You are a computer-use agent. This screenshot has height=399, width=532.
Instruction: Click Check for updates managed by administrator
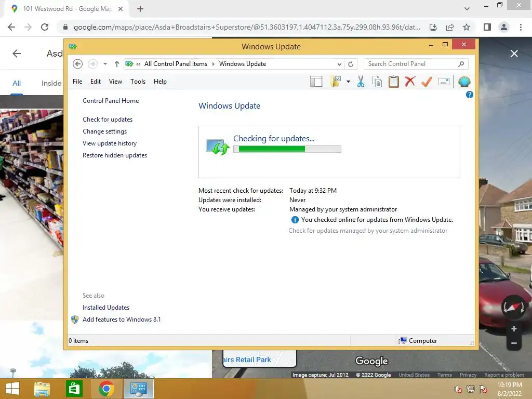pyautogui.click(x=368, y=231)
